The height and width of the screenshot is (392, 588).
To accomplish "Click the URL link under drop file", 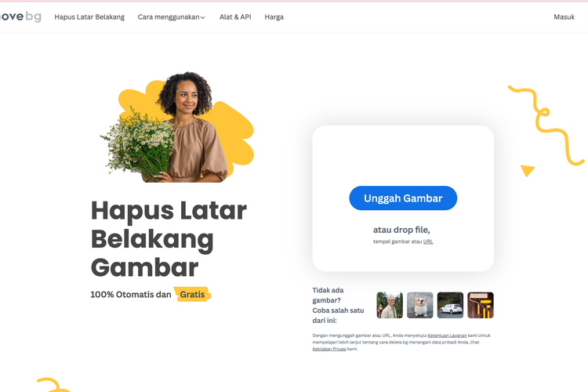I will coord(428,241).
